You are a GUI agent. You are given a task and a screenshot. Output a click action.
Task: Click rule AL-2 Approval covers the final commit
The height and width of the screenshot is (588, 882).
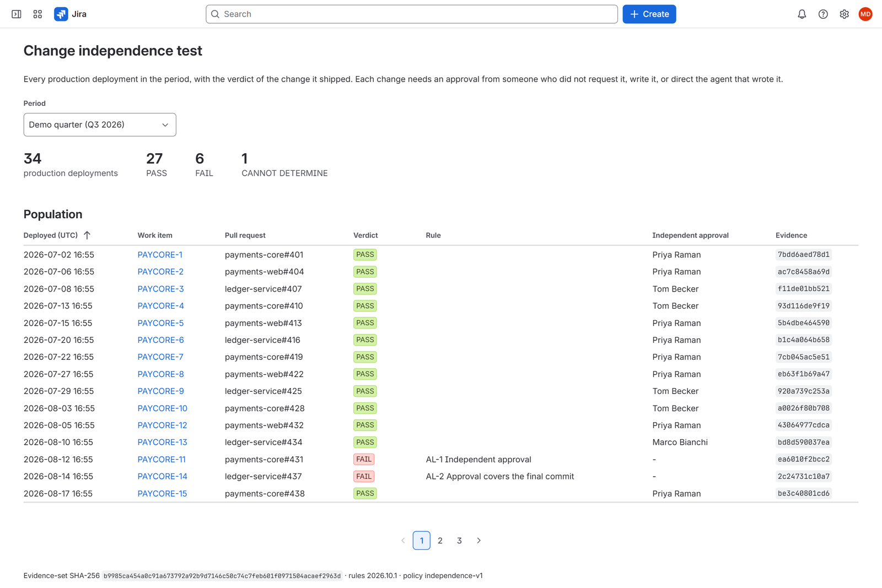500,477
